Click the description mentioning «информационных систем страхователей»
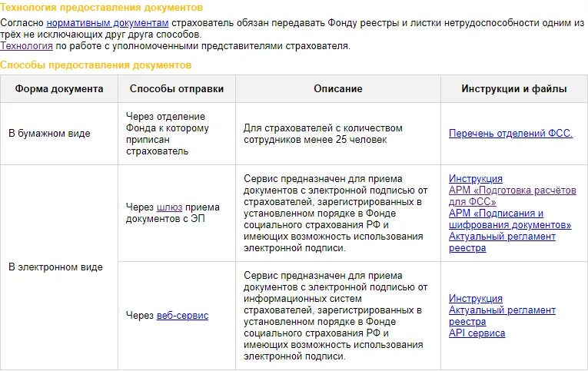Image resolution: width=588 pixels, height=371 pixels. (x=336, y=316)
